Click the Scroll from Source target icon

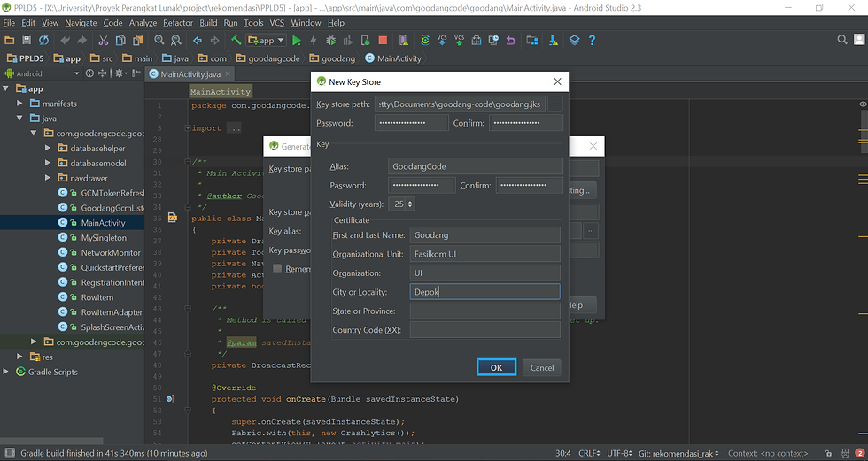point(89,73)
